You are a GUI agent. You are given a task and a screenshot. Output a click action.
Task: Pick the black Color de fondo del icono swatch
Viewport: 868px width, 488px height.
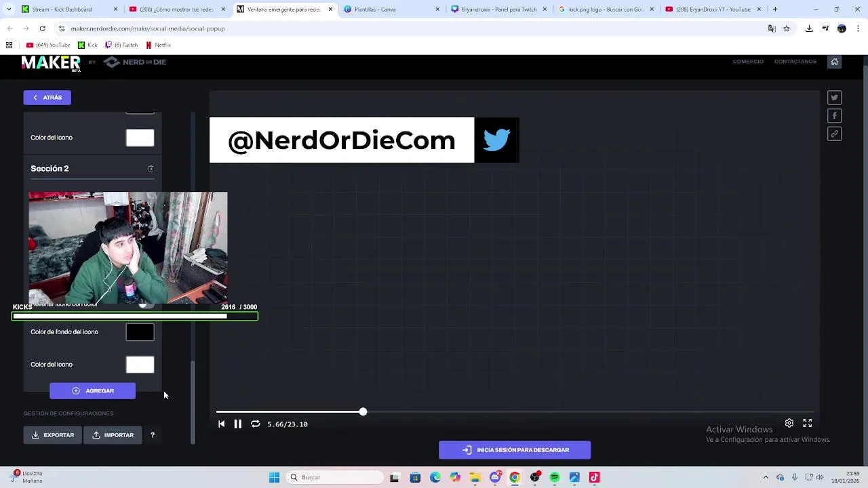140,332
